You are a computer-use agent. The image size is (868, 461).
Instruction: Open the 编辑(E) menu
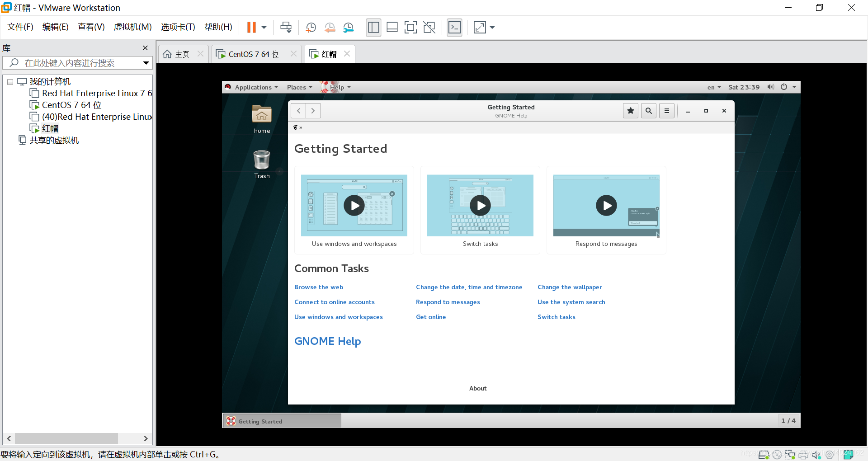56,27
